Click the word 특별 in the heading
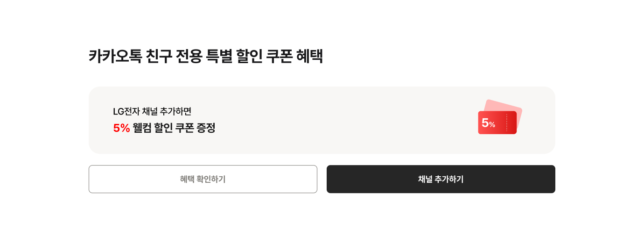Screen dimensions: 644x238 [x=219, y=56]
